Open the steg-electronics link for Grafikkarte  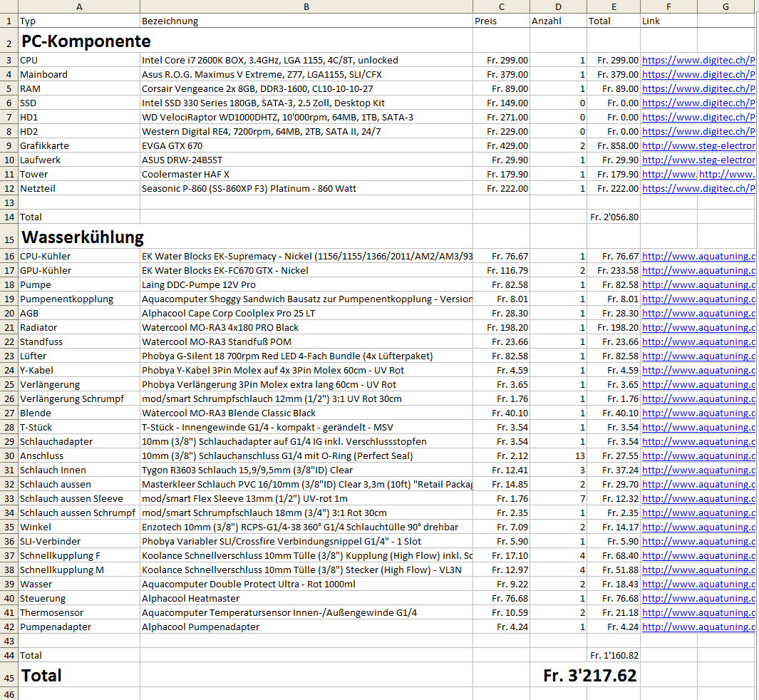coord(698,146)
